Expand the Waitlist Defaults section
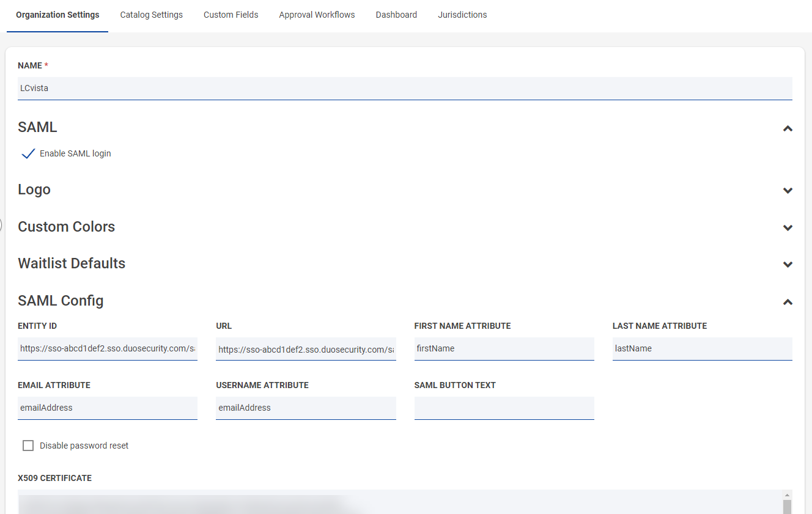The width and height of the screenshot is (812, 514). (x=788, y=265)
